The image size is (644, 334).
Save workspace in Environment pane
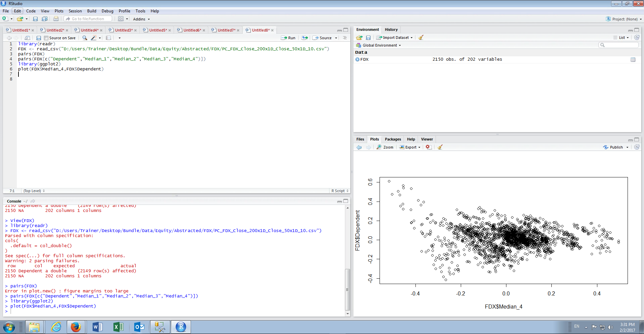(368, 38)
